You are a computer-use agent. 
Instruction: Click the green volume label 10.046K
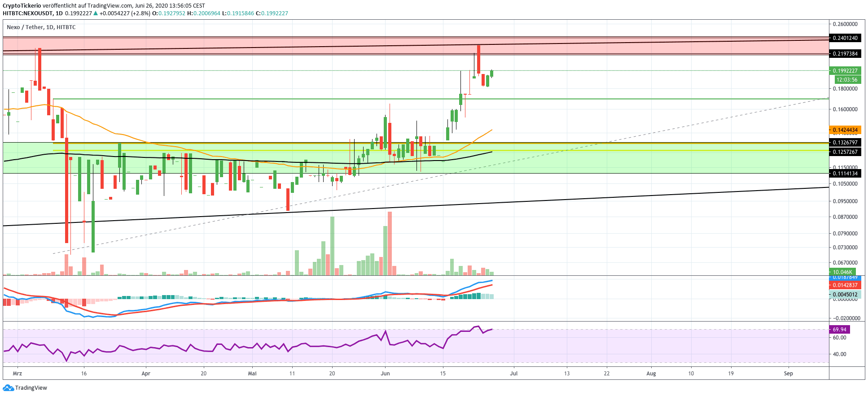pos(842,272)
